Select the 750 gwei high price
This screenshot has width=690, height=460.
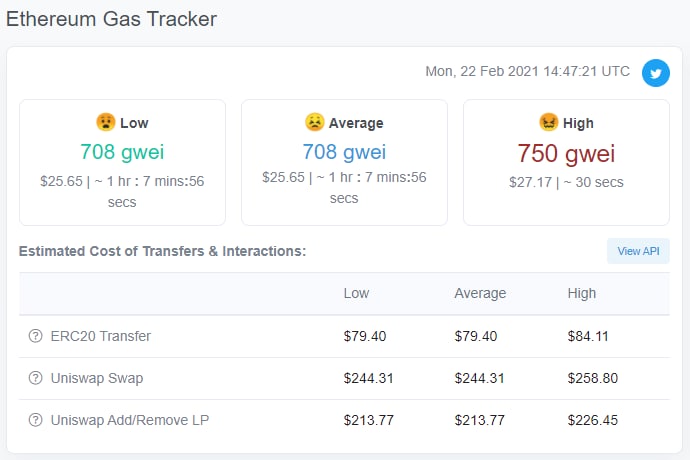[566, 153]
